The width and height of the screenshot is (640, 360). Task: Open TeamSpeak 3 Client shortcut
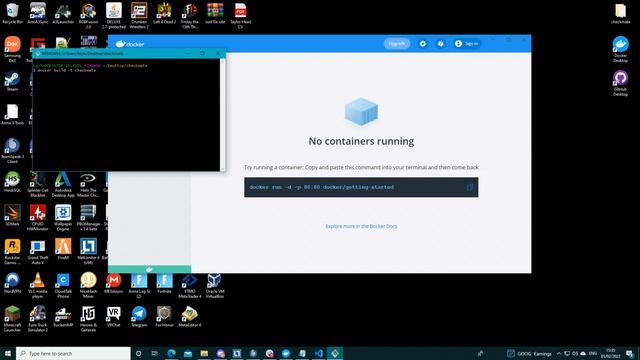[x=12, y=151]
